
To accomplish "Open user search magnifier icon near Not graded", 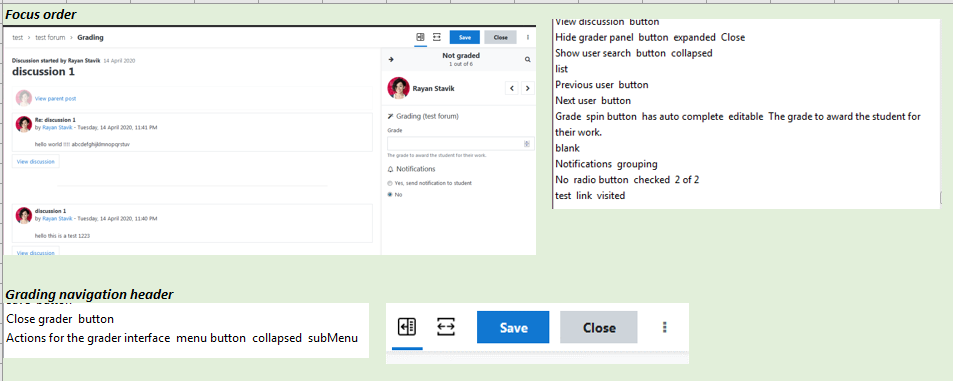I will point(527,60).
